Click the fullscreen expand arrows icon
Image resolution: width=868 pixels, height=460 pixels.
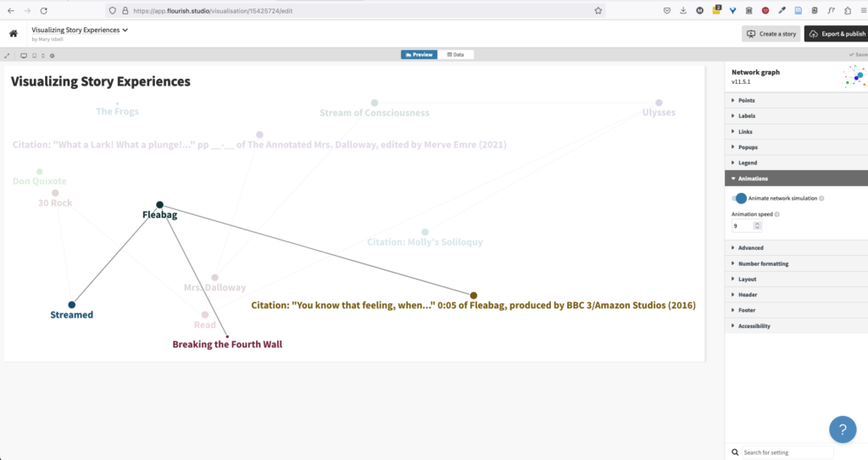[7, 55]
